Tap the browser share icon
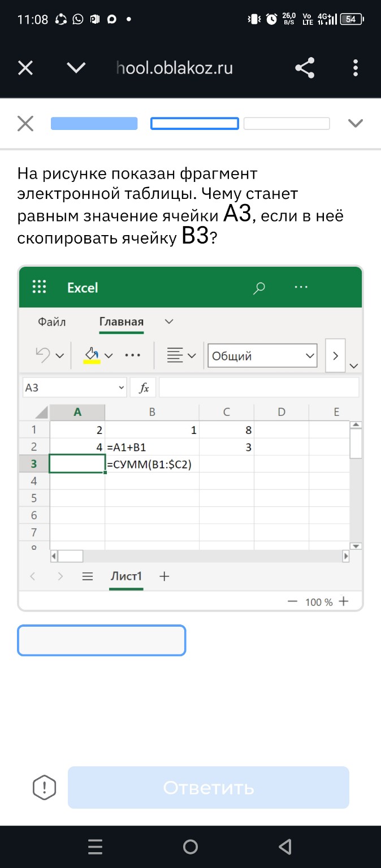 point(305,68)
